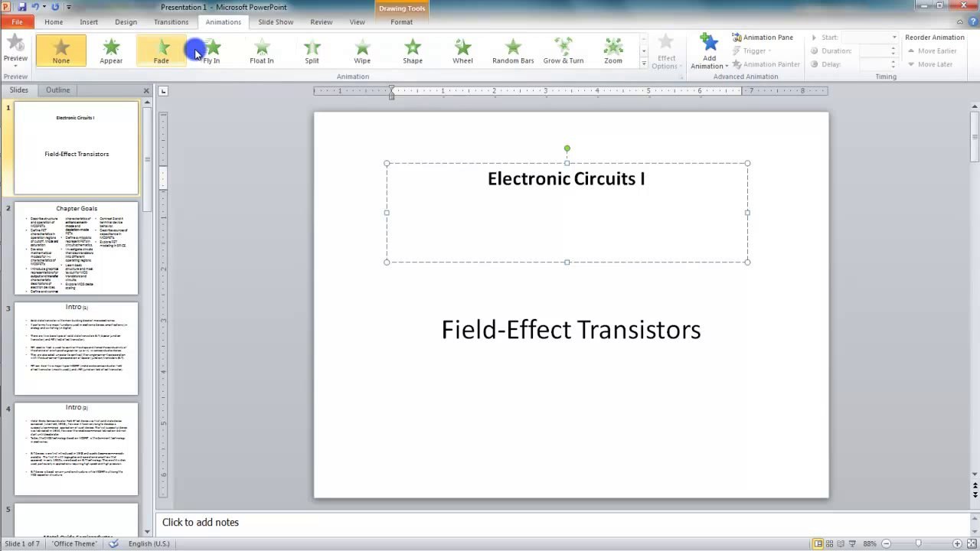The height and width of the screenshot is (551, 980).
Task: Open the Review ribbon tab
Action: pyautogui.click(x=322, y=22)
